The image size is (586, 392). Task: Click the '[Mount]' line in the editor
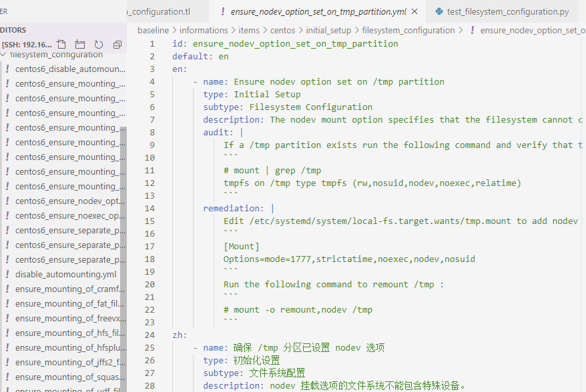click(242, 247)
